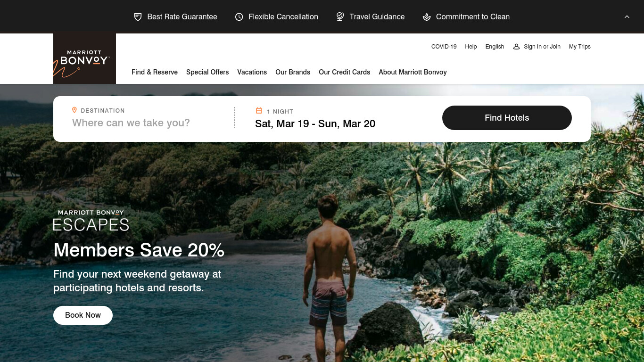
Task: Open About Marriott Bonvoy menu
Action: 413,72
